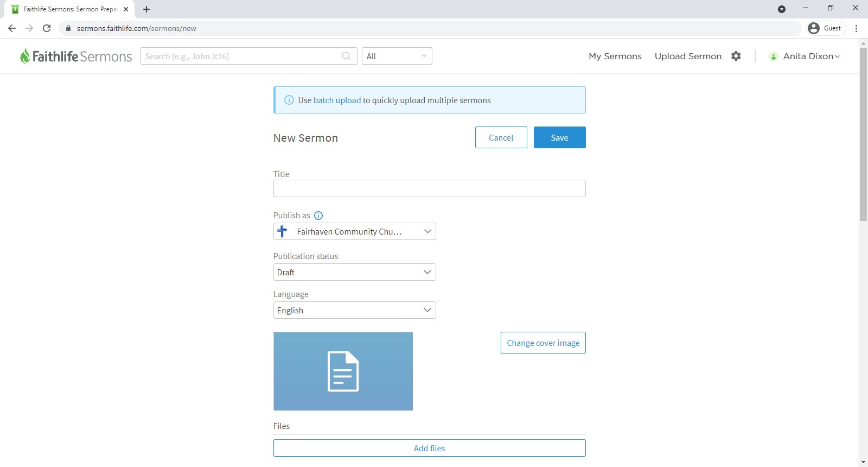Click the Fairhaven church cross logo
Viewport: 868px width, 467px height.
click(x=282, y=231)
